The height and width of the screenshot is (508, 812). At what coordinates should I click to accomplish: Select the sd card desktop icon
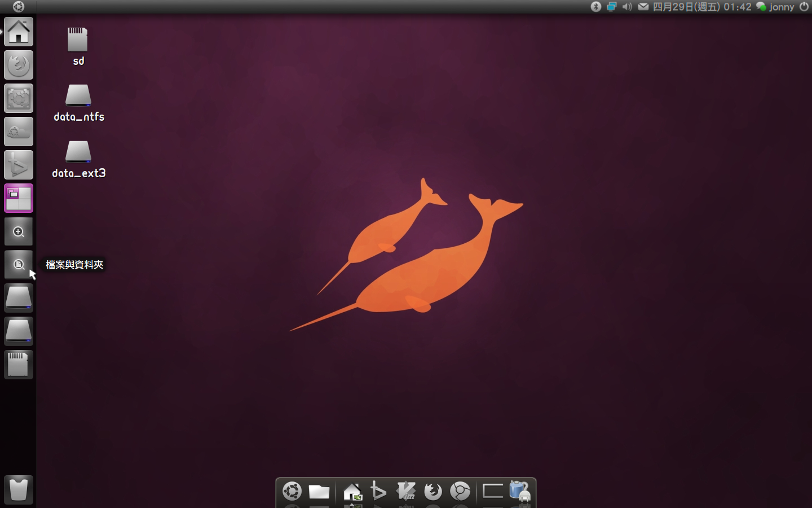click(78, 47)
